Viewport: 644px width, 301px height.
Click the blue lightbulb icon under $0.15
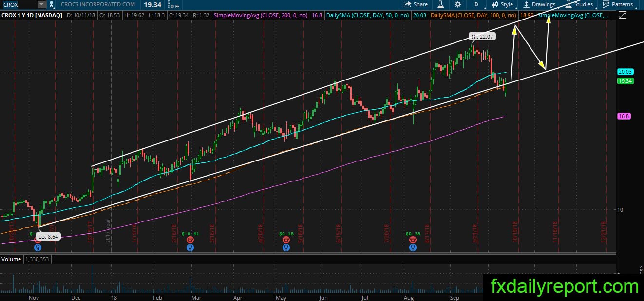pos(286,248)
